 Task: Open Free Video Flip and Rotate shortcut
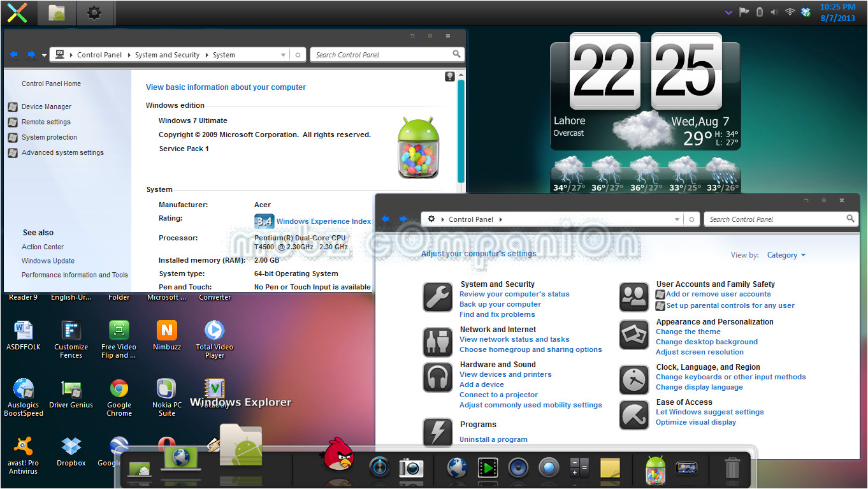point(119,339)
